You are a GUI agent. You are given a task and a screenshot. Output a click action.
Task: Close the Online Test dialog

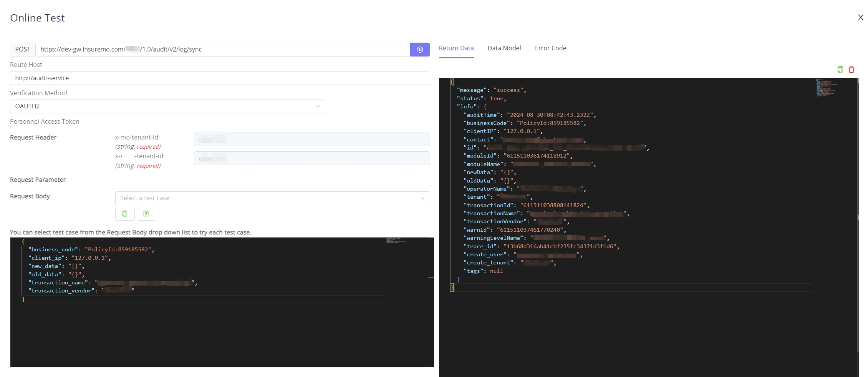click(x=860, y=17)
